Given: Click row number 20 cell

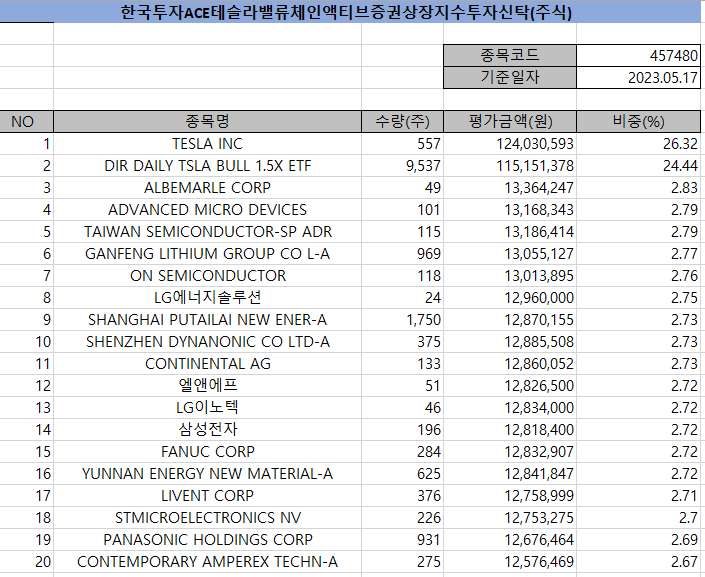Looking at the screenshot, I should (x=27, y=563).
